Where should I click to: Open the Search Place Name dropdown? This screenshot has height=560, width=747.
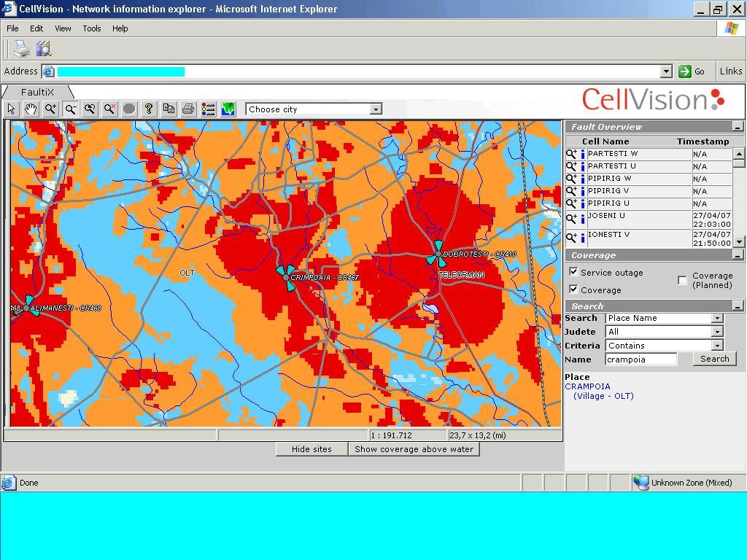click(718, 318)
